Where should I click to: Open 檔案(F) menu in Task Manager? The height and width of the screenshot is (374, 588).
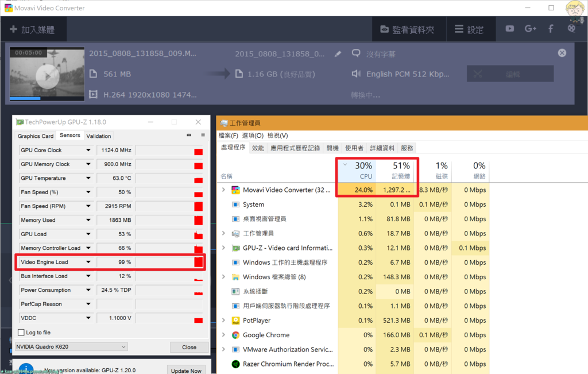click(229, 136)
